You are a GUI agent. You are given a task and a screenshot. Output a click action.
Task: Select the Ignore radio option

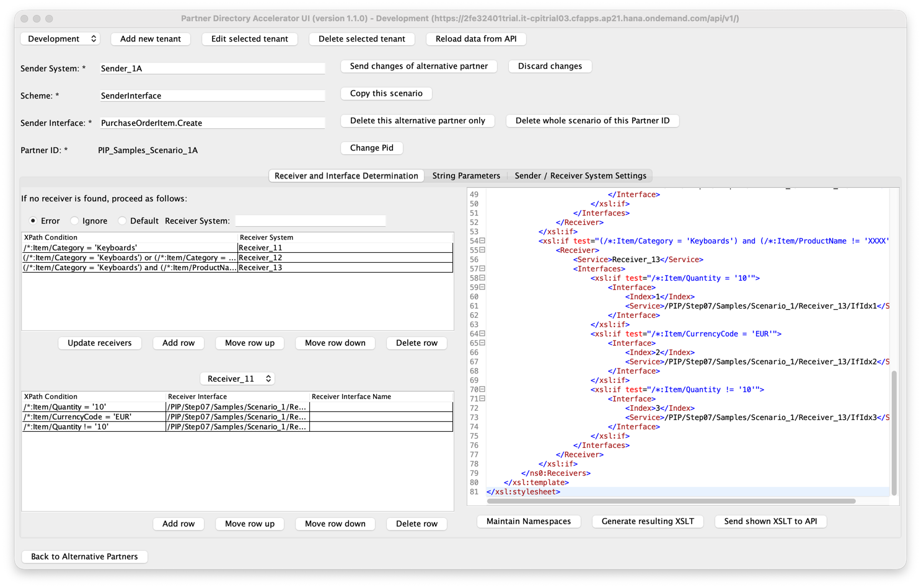click(74, 221)
